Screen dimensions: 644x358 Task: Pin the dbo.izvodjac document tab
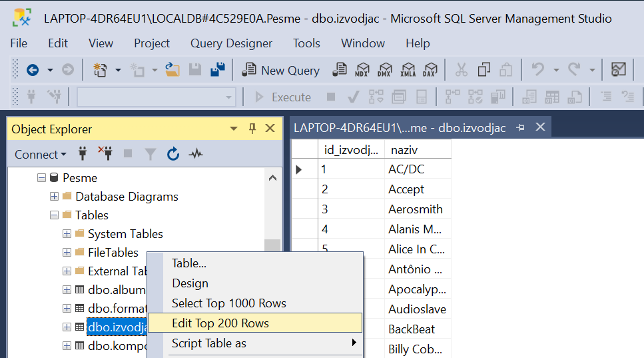tap(520, 128)
